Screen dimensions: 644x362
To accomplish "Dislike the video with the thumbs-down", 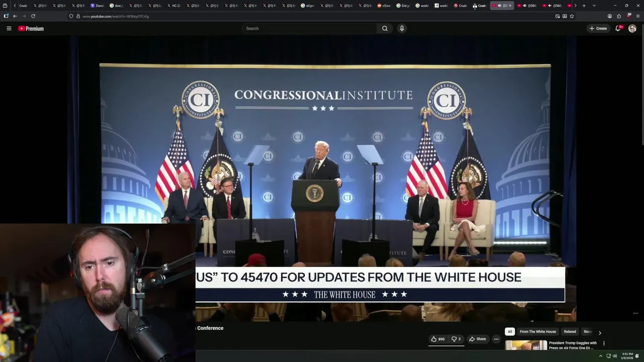I will [x=456, y=339].
